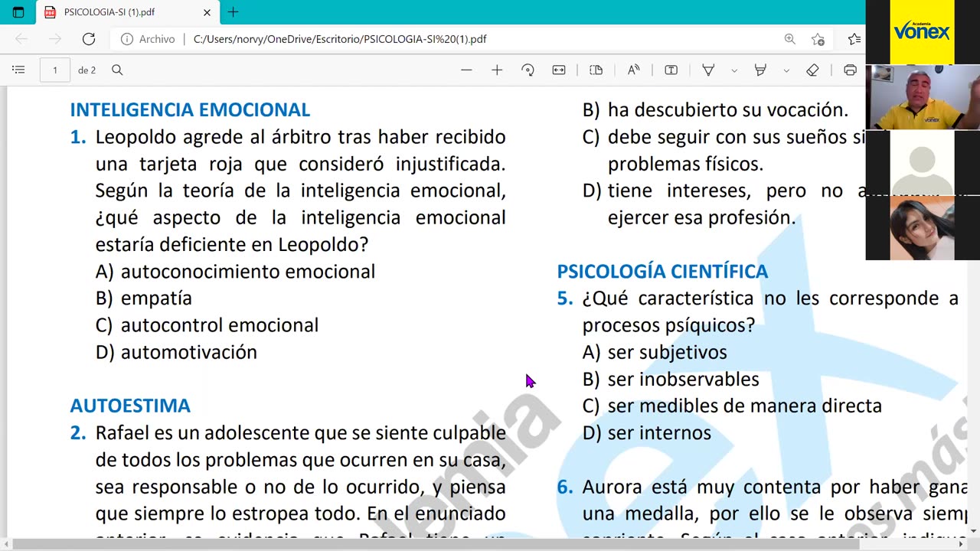980x551 pixels.
Task: Click answer option "B) empatía"
Action: click(x=144, y=298)
